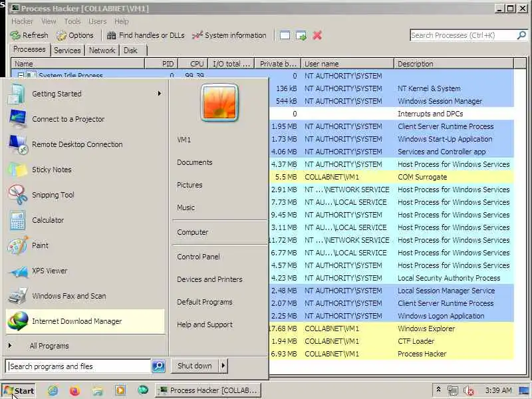Image resolution: width=532 pixels, height=399 pixels.
Task: Click the volume tray icon
Action: [x=469, y=391]
